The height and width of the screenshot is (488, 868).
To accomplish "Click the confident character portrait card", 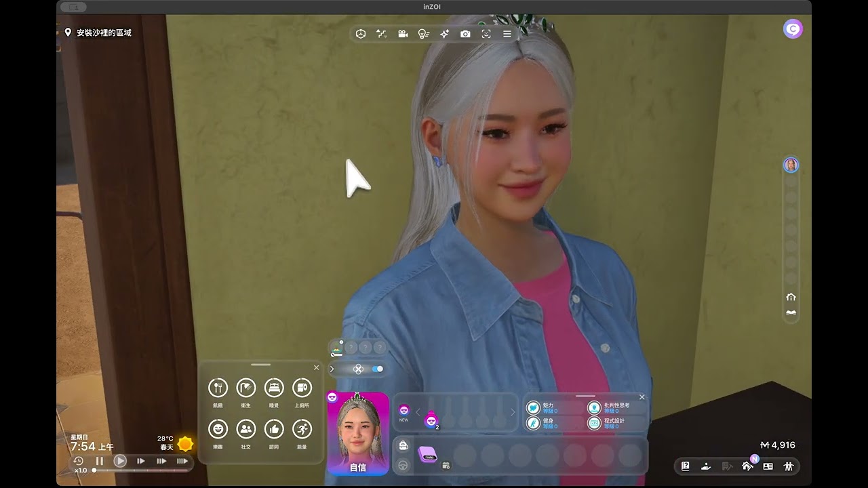I will tap(358, 433).
